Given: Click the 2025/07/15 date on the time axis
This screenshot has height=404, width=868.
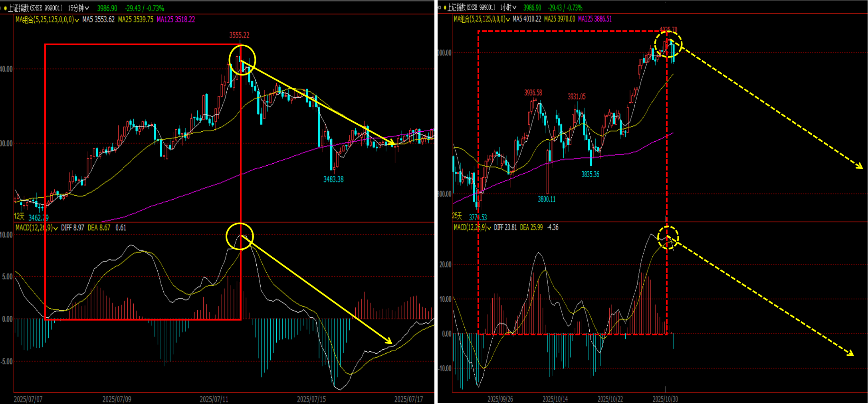Looking at the screenshot, I should (311, 399).
